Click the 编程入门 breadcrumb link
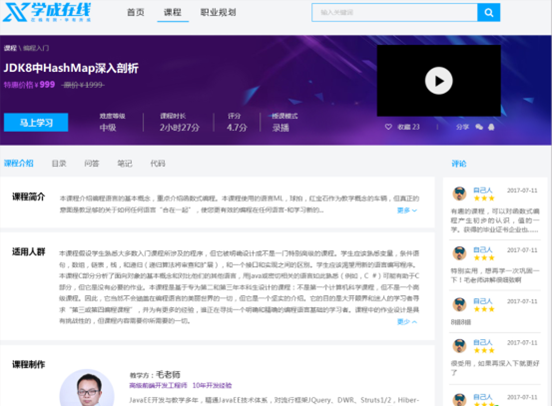 point(36,48)
